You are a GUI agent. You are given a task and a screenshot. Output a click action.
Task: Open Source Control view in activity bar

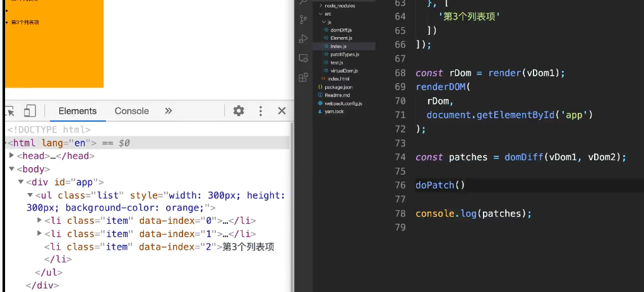click(x=303, y=20)
